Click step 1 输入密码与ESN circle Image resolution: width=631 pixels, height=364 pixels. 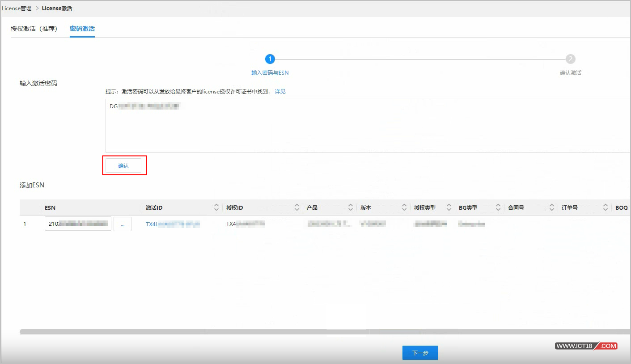(x=270, y=59)
